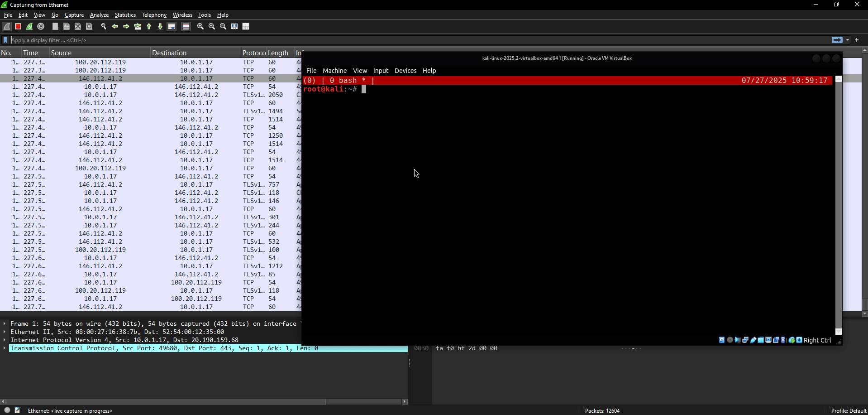868x415 pixels.
Task: Expand the Transmission Control Protocol row
Action: 5,348
